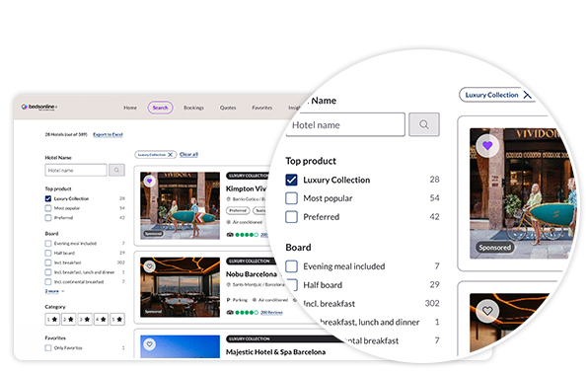Check Preferred in the magnified circle
Viewport: 588px width, 374px height.
(291, 217)
